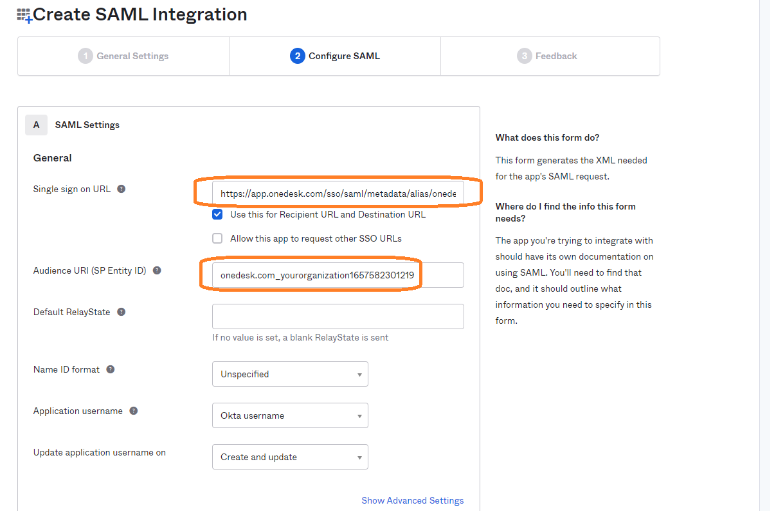Select the Configure SAML step tab
770x511 pixels.
coord(335,56)
